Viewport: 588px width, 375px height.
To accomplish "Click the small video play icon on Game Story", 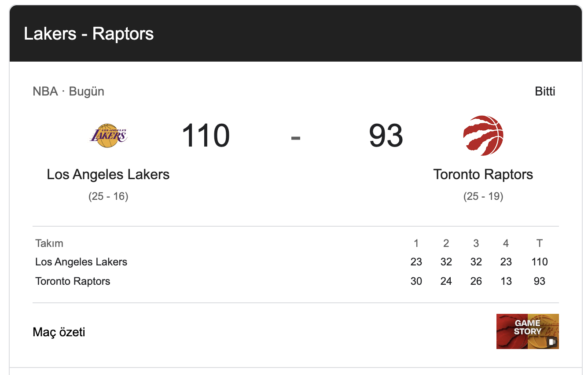I will (x=553, y=342).
